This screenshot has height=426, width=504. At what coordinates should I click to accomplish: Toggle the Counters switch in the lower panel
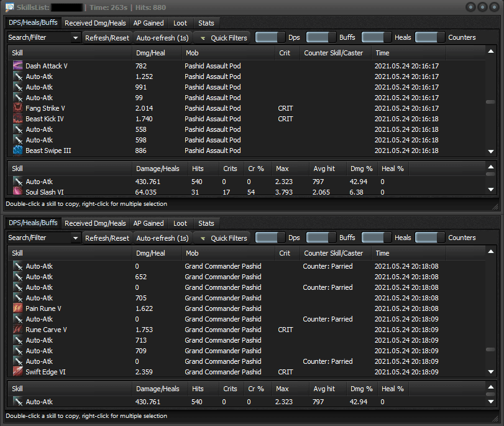click(429, 238)
